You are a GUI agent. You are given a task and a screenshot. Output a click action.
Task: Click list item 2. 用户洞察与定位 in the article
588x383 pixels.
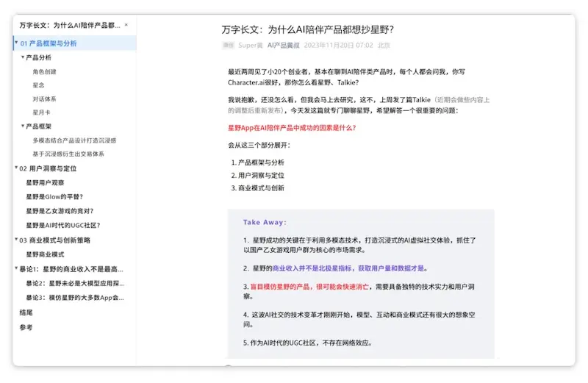pyautogui.click(x=258, y=175)
